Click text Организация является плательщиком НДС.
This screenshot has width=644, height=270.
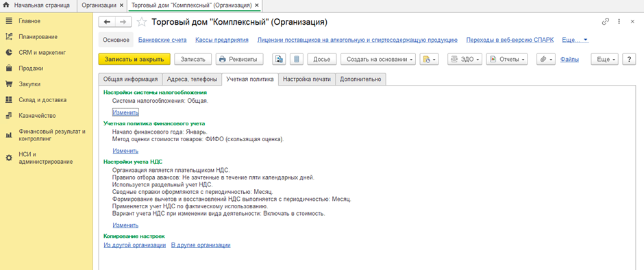tap(171, 170)
